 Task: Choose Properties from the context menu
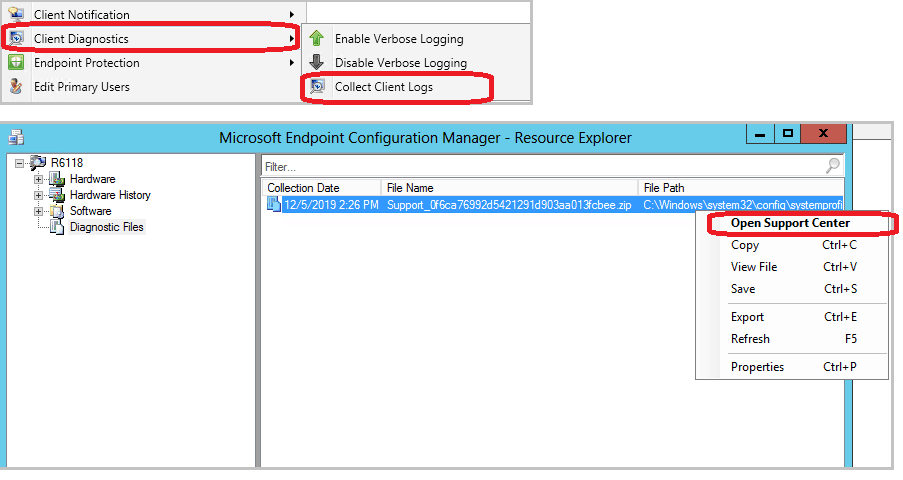point(792,367)
